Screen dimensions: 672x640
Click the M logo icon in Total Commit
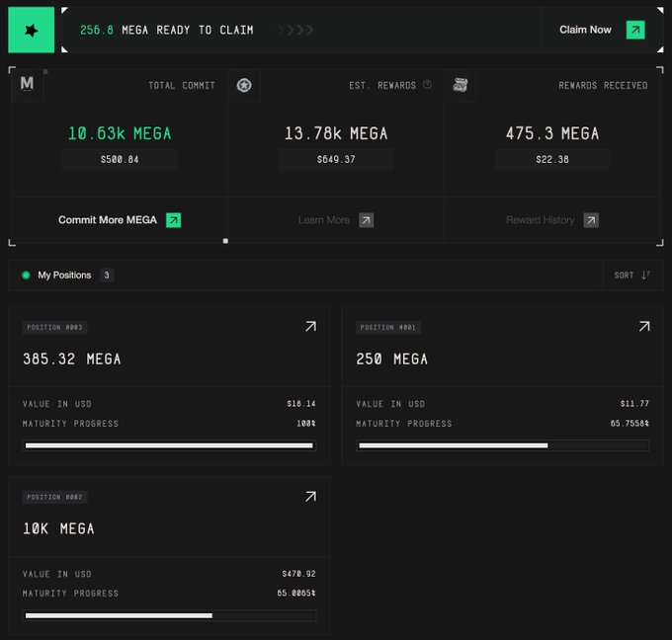[27, 84]
